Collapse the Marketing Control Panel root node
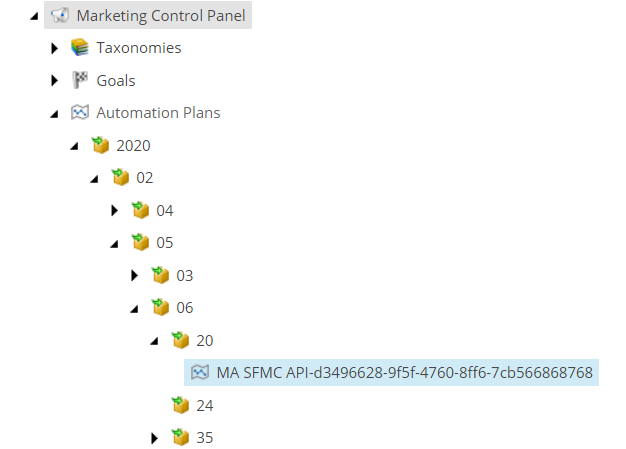 coord(35,16)
